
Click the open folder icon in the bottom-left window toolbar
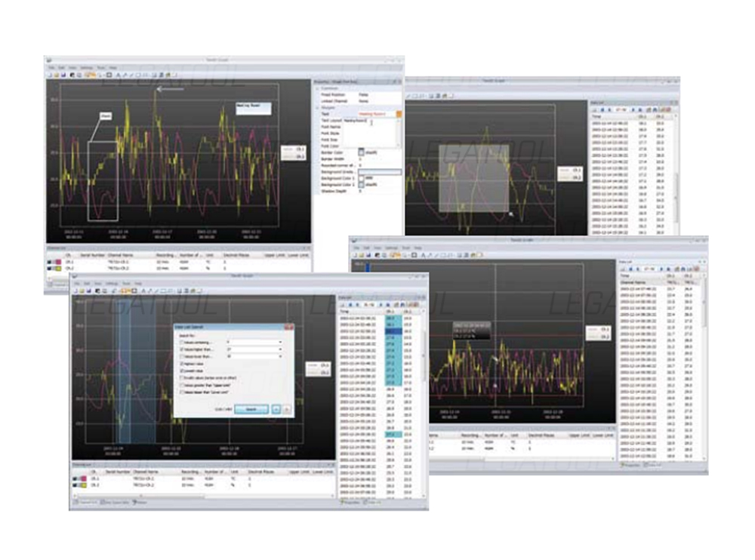coord(82,290)
